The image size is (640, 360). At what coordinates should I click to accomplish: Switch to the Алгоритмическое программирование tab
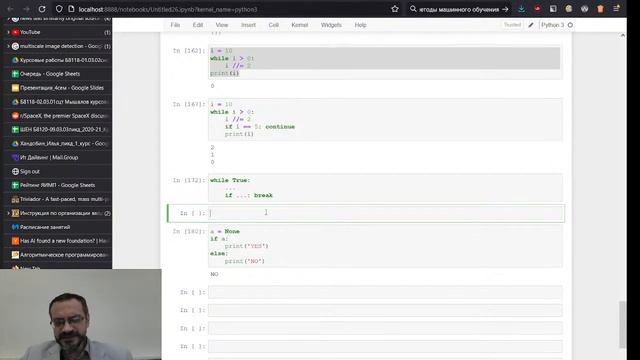point(58,255)
